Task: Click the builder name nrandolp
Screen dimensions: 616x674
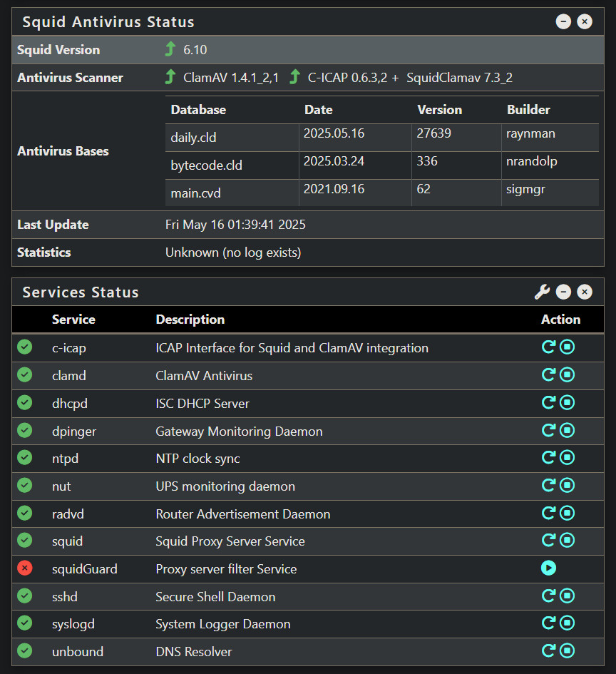Action: point(531,162)
